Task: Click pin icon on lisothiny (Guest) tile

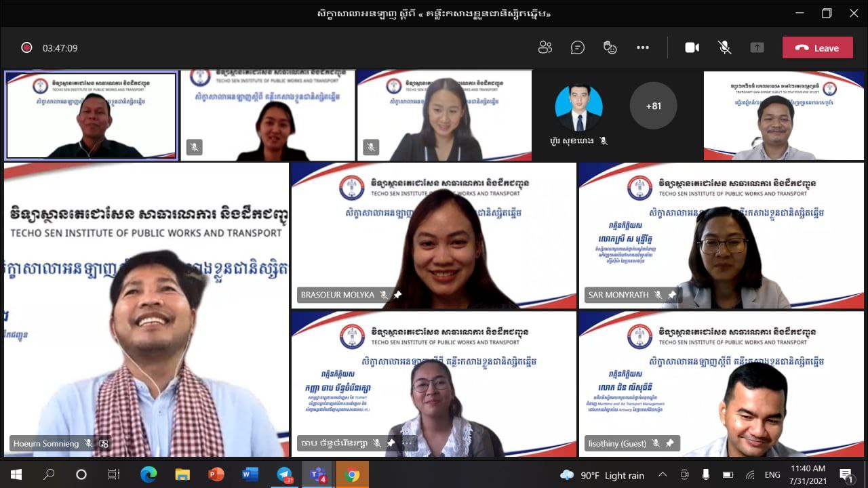Action: tap(670, 443)
